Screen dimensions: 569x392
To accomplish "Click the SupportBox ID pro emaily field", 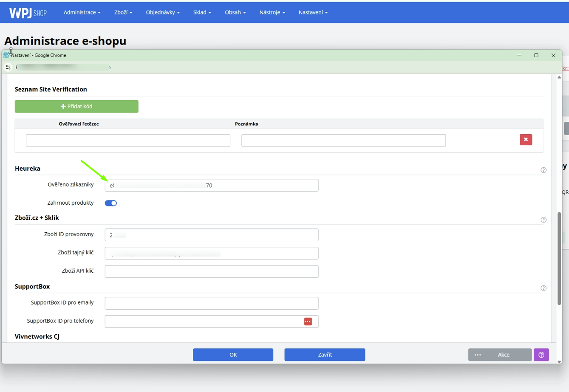I will pyautogui.click(x=212, y=303).
